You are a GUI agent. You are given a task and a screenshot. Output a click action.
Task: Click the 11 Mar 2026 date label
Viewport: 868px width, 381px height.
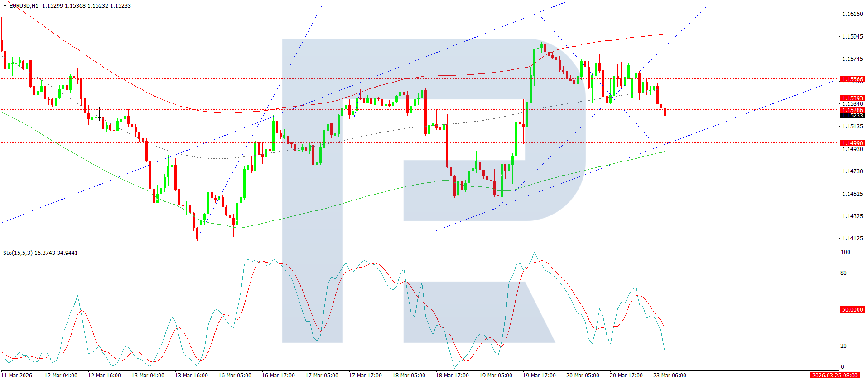pos(17,376)
